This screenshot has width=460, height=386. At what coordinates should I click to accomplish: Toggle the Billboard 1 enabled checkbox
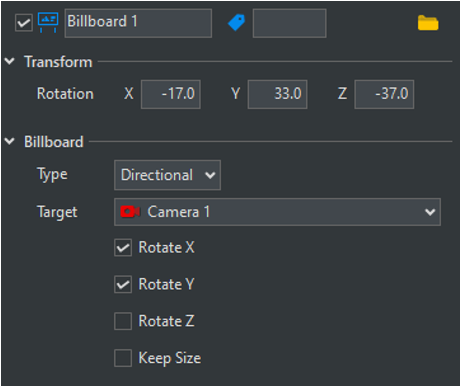pyautogui.click(x=24, y=23)
